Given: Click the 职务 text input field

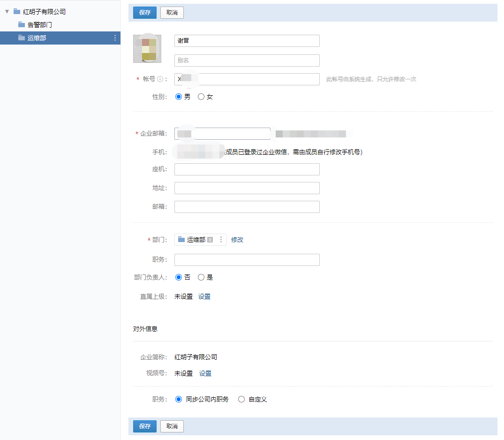Looking at the screenshot, I should point(247,259).
